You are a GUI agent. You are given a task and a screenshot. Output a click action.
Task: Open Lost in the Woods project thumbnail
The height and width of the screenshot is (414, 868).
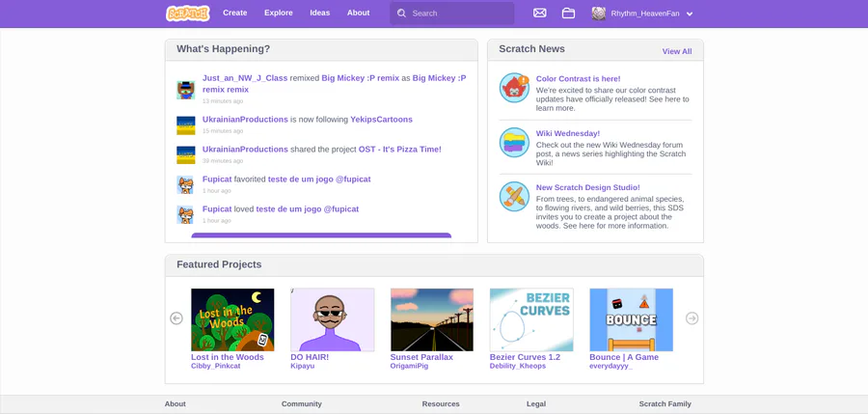click(232, 319)
